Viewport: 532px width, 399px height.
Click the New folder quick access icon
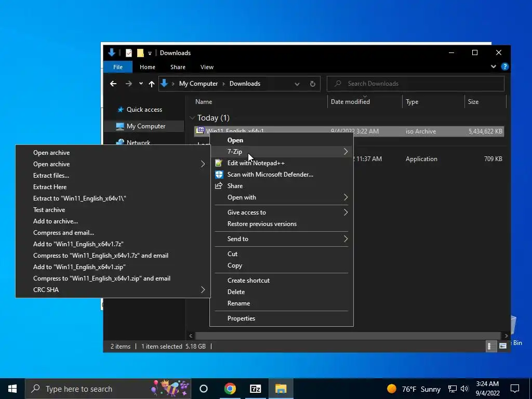(x=140, y=53)
